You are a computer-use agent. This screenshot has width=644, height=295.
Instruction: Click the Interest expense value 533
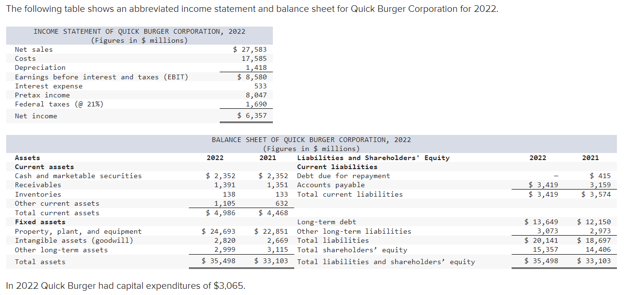click(x=261, y=86)
